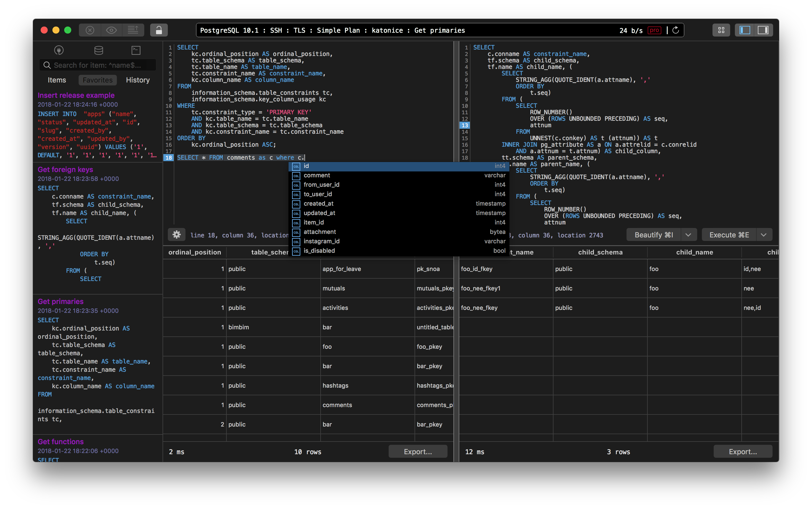Toggle the eye preview icon

pos(111,30)
